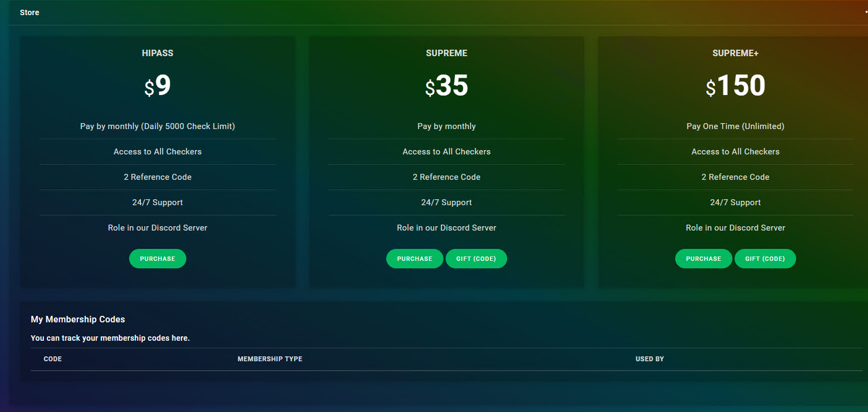This screenshot has height=412, width=868.
Task: Click "Access to All Checkers" in the $35 SUPREME card
Action: [447, 152]
